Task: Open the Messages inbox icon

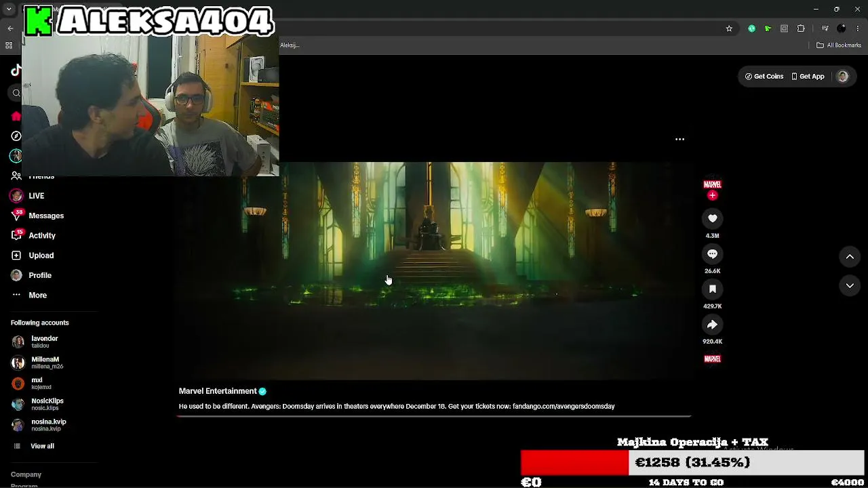Action: pyautogui.click(x=16, y=216)
